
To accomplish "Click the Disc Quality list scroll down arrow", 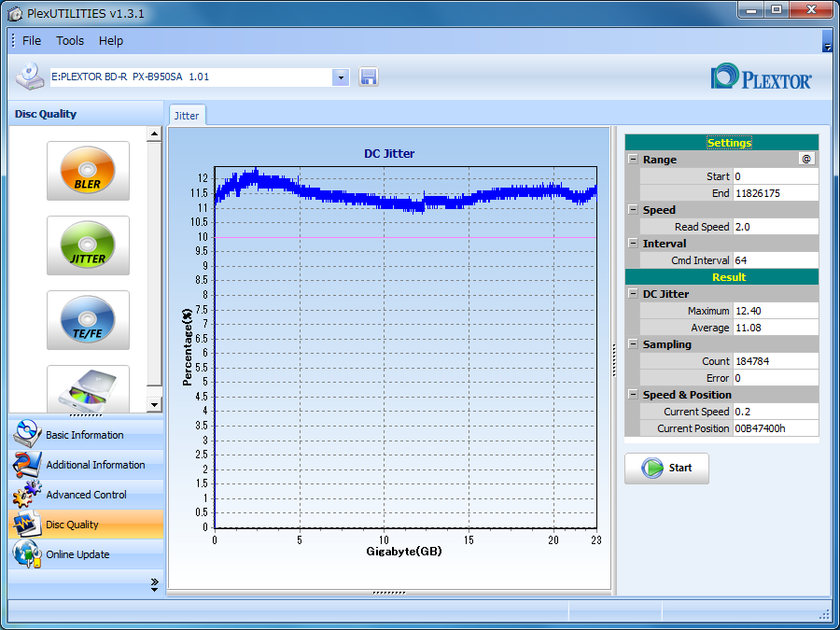I will point(154,404).
